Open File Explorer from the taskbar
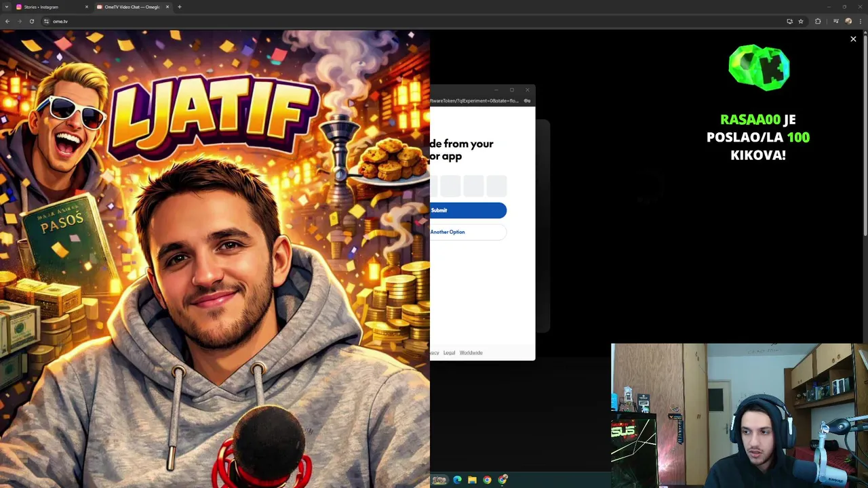Screen dimensions: 868x488 click(x=472, y=480)
